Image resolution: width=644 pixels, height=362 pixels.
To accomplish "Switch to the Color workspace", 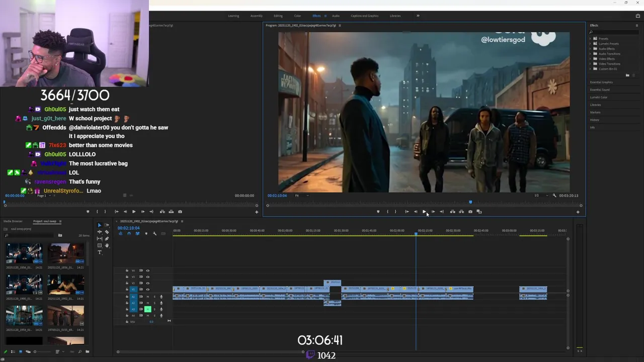I will pyautogui.click(x=297, y=16).
